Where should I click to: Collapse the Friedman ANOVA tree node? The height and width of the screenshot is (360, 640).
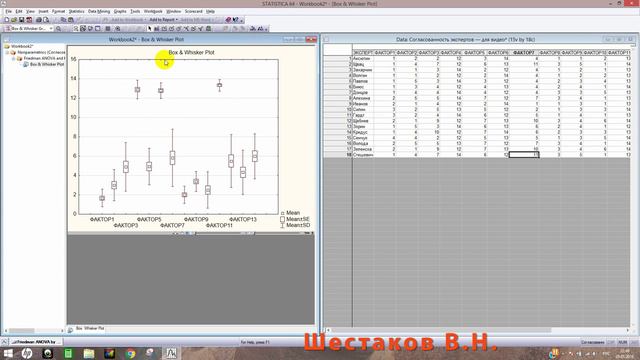click(13, 59)
